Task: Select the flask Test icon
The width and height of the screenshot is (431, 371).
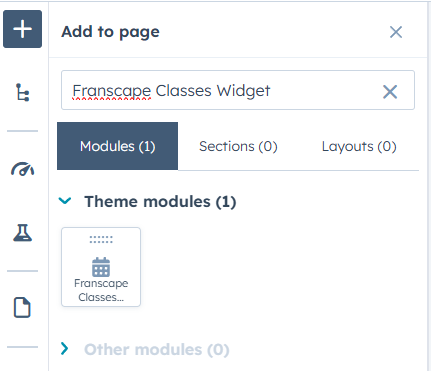Action: (x=22, y=232)
